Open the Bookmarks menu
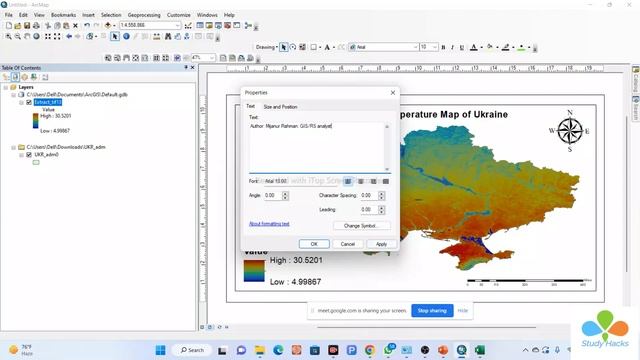The image size is (640, 360). 63,15
